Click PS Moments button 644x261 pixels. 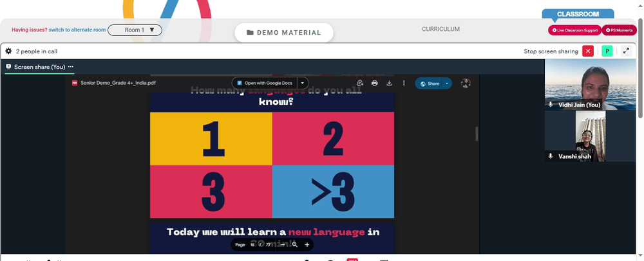tap(620, 30)
